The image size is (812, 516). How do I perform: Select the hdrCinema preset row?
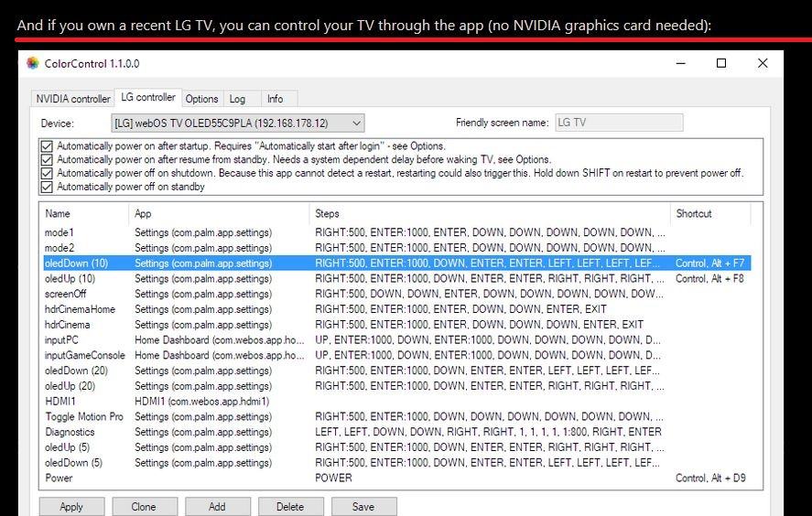(x=397, y=325)
